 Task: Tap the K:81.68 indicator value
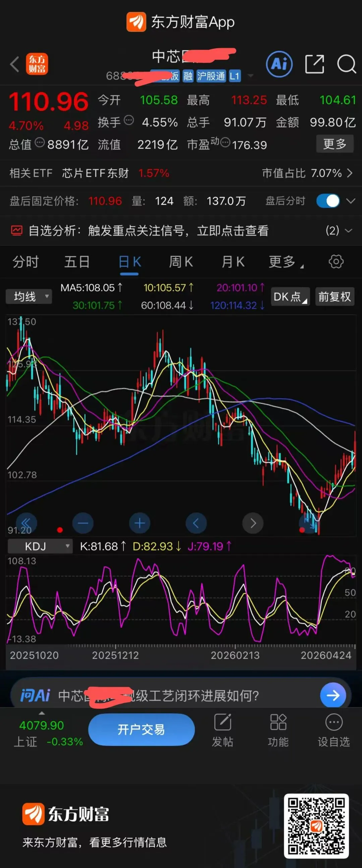click(103, 546)
